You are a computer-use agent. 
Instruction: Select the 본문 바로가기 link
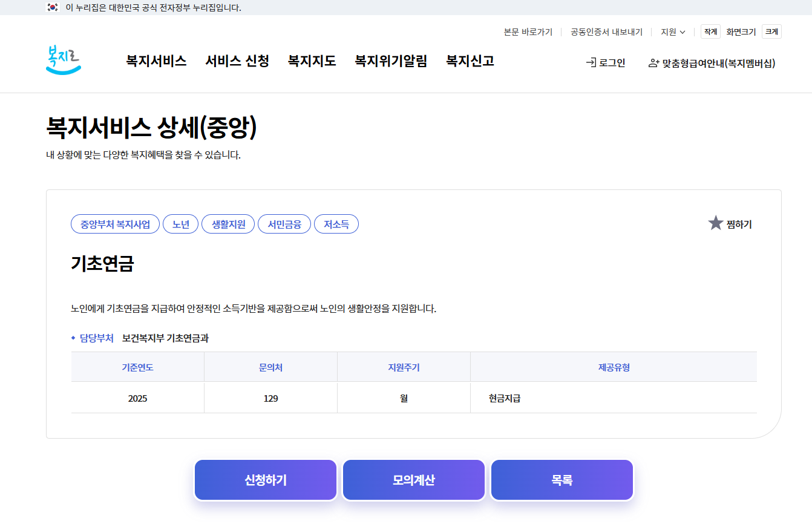click(529, 32)
